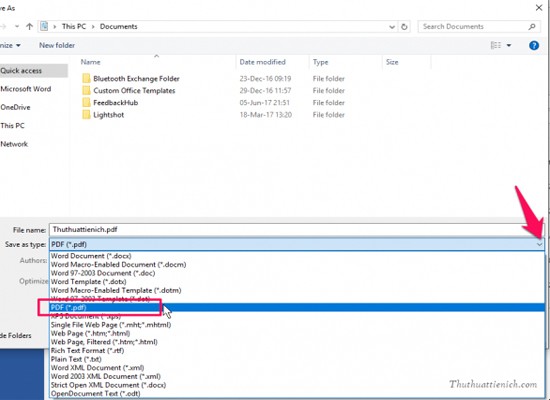Click the Up one level arrow icon

(x=29, y=26)
